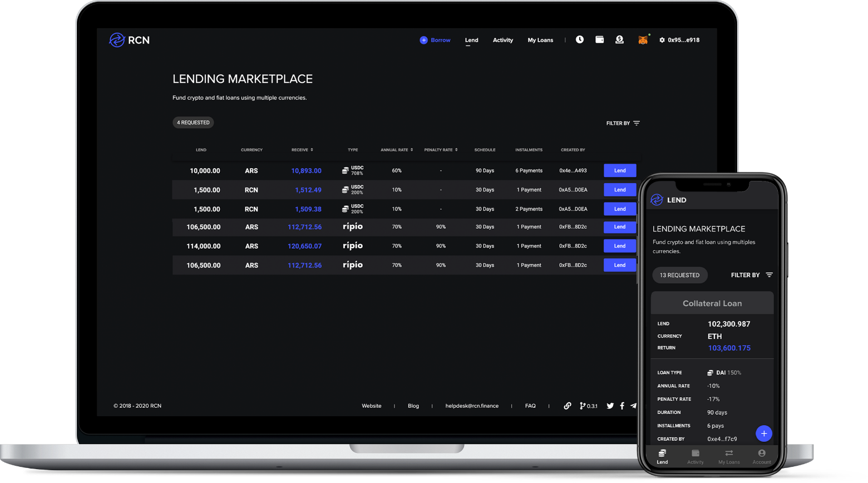Tap the blue plus button on phone
The width and height of the screenshot is (868, 483).
pos(763,433)
